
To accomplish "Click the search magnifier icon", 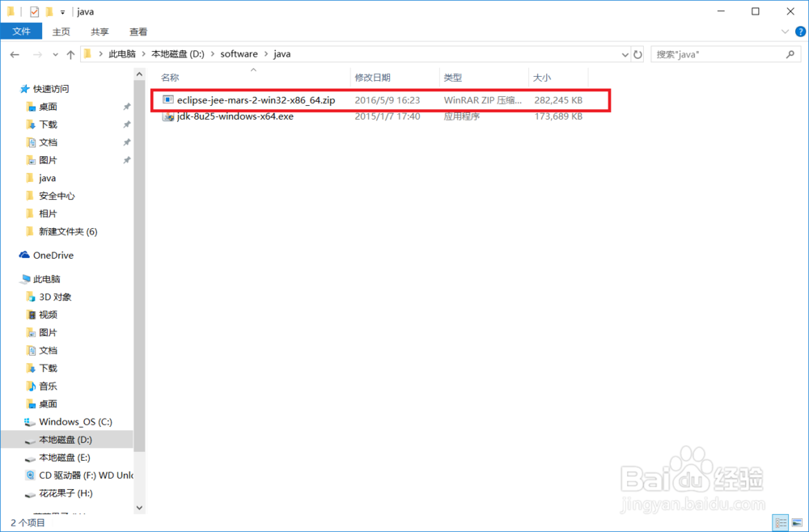I will 790,53.
